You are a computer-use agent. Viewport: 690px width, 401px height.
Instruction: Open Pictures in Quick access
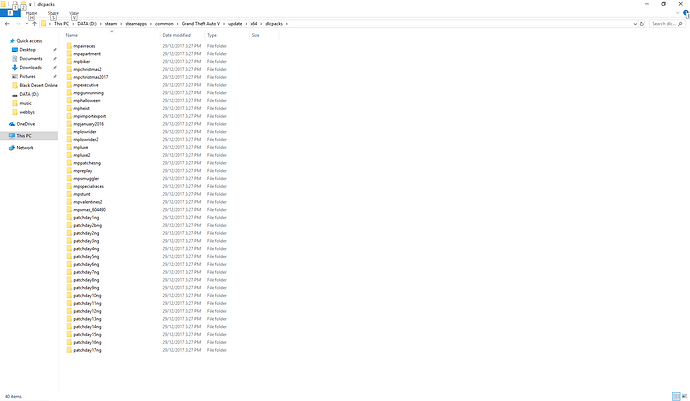[x=27, y=77]
